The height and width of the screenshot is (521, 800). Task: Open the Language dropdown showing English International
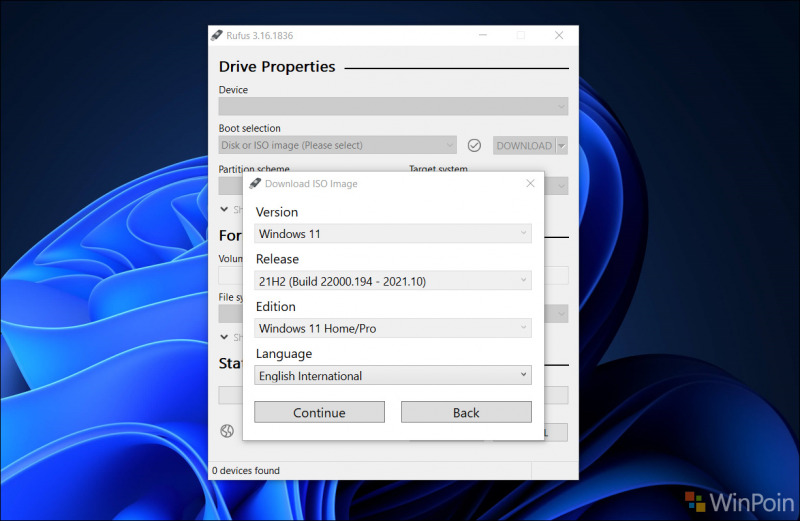(392, 376)
